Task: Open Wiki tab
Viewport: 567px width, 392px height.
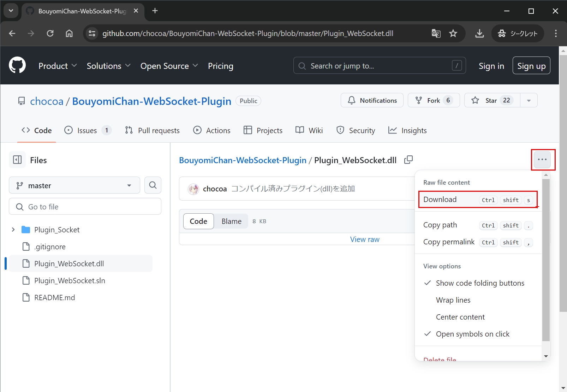Action: click(309, 130)
